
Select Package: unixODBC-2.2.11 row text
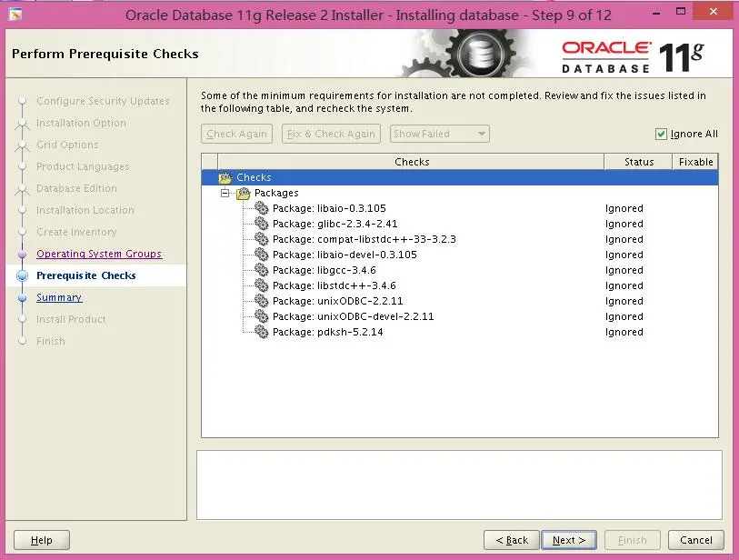point(337,301)
